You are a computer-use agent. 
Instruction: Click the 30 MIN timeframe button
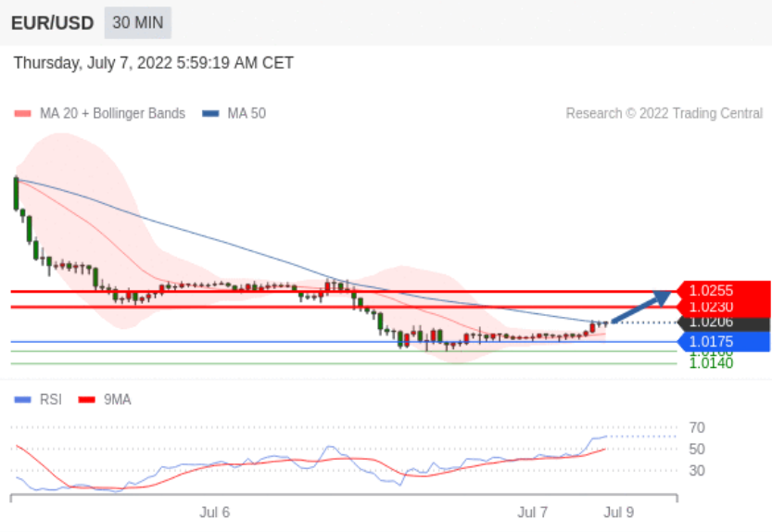(x=138, y=22)
